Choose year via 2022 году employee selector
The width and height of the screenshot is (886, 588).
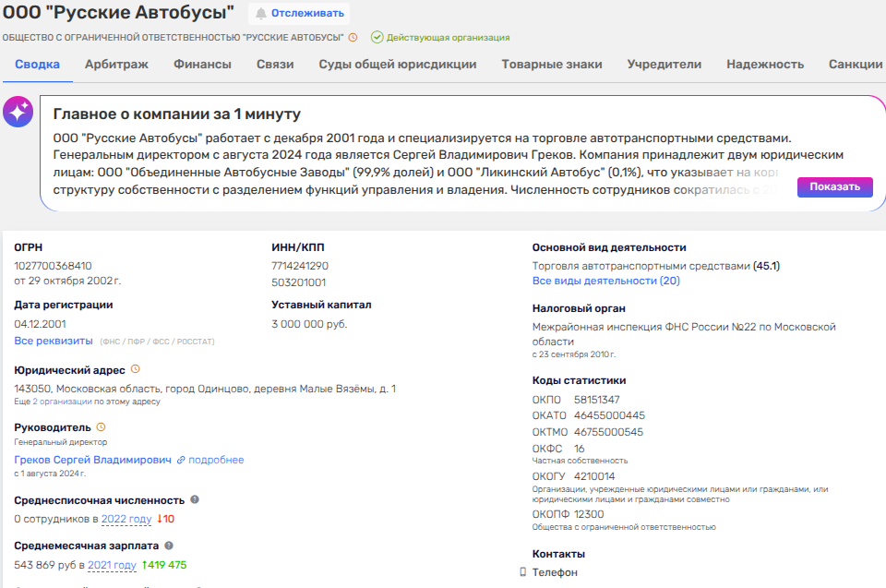[x=126, y=519]
